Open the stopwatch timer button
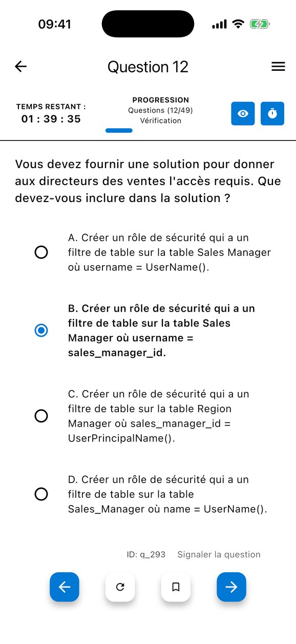Screen dimensions: 296x644 point(272,113)
